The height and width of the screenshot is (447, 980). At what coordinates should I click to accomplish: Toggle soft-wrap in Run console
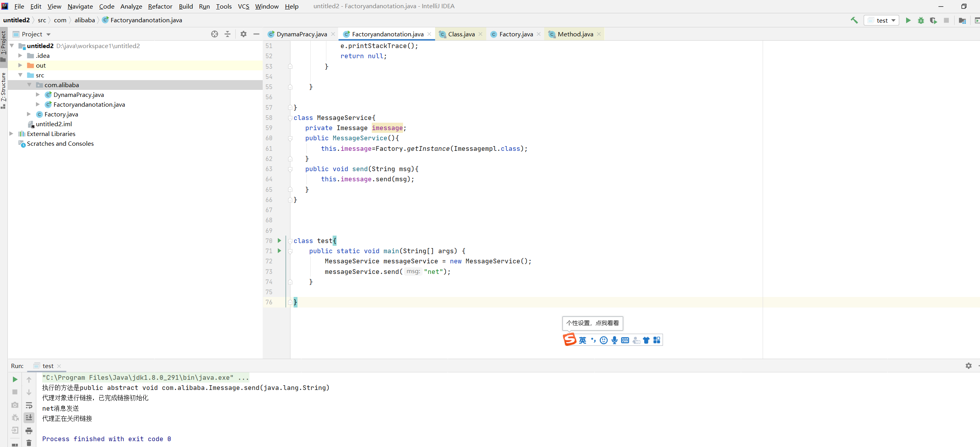pyautogui.click(x=29, y=405)
